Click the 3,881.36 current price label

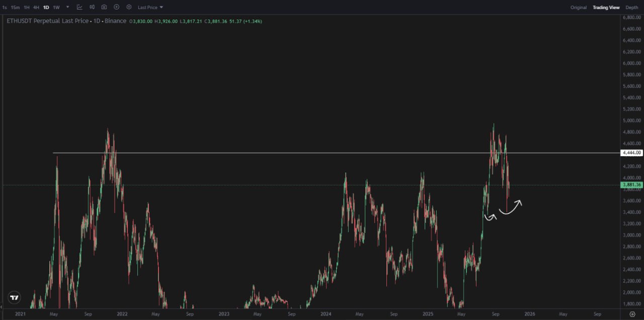click(632, 185)
